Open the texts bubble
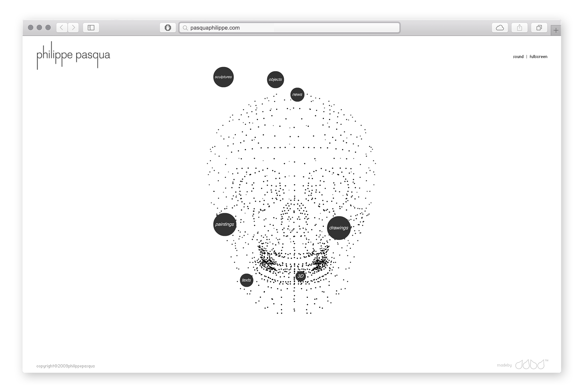Screen dimensions: 582x392 point(247,280)
